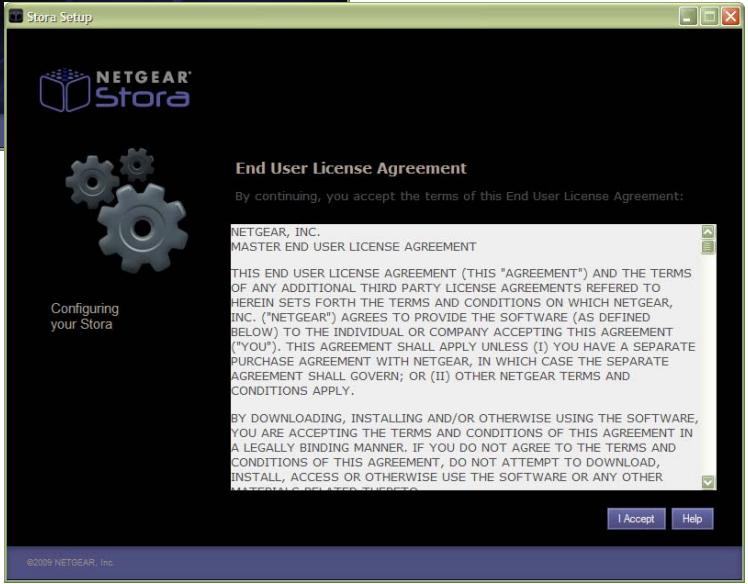Click the I Accept button
Image resolution: width=748 pixels, height=584 pixels.
636,519
